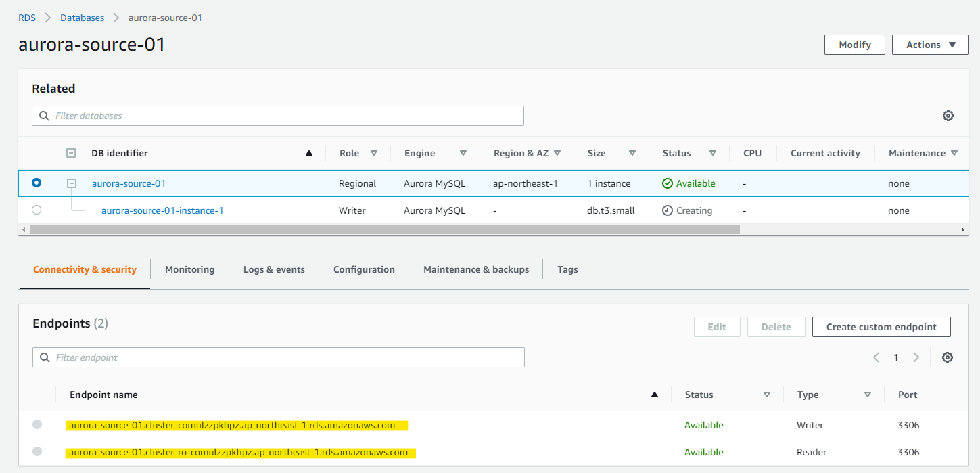Click the db.t3.small size cell
Screen dimensions: 980x473
[x=611, y=210]
